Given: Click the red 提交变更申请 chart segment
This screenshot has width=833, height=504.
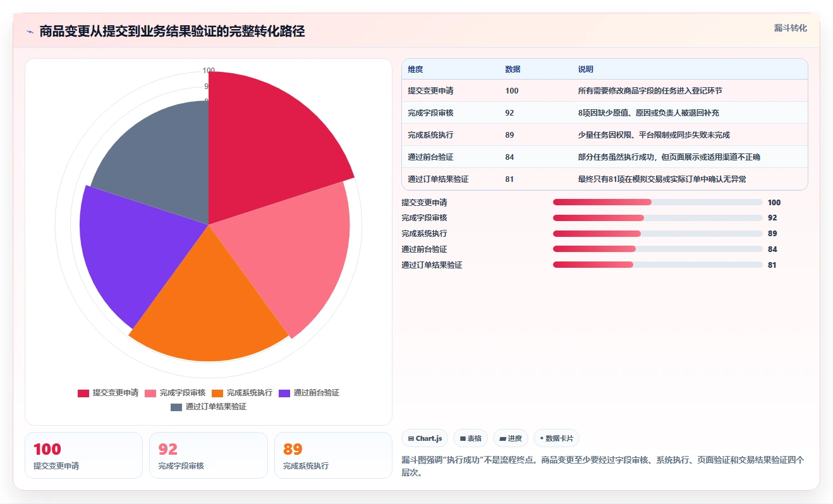Looking at the screenshot, I should [x=265, y=145].
